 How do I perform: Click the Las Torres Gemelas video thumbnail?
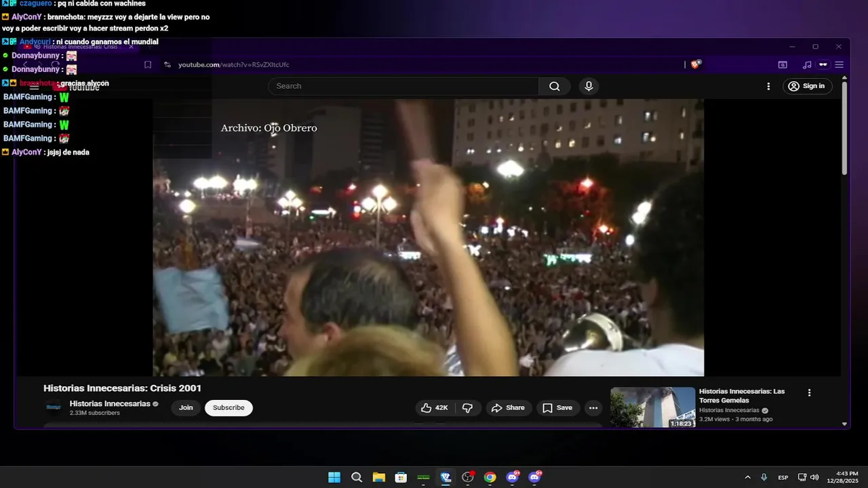[652, 407]
